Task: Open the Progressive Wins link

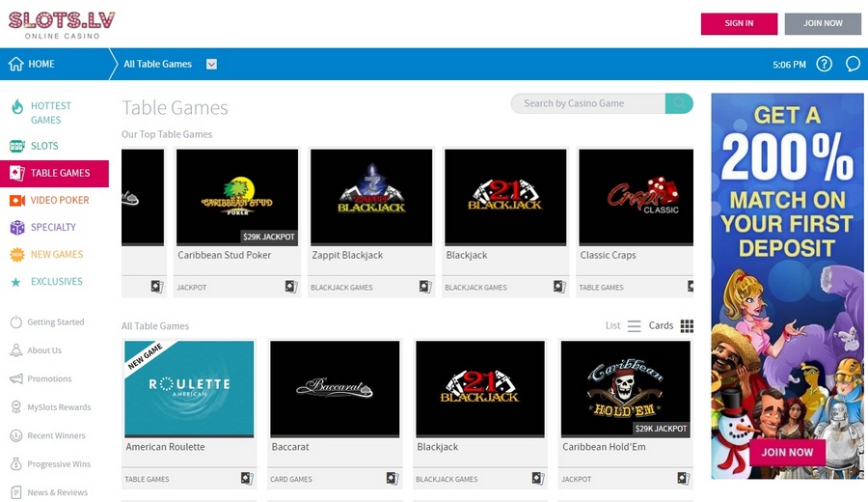Action: 59,463
